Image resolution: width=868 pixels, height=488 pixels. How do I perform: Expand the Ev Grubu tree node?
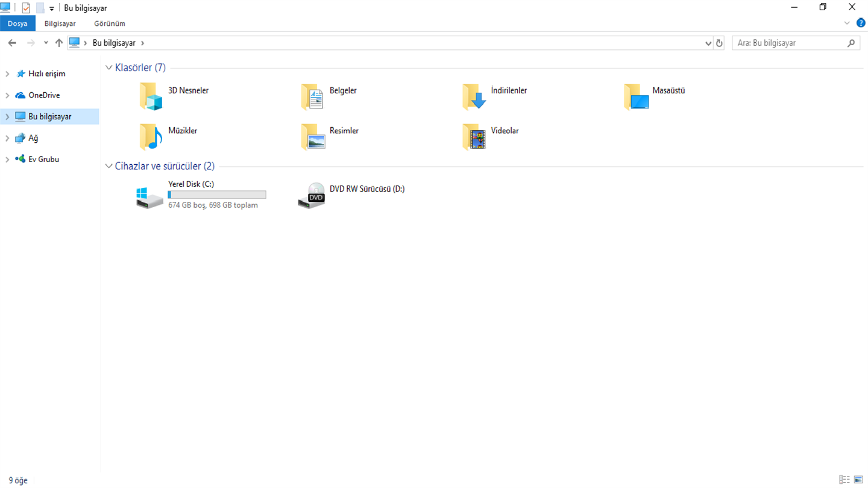7,159
